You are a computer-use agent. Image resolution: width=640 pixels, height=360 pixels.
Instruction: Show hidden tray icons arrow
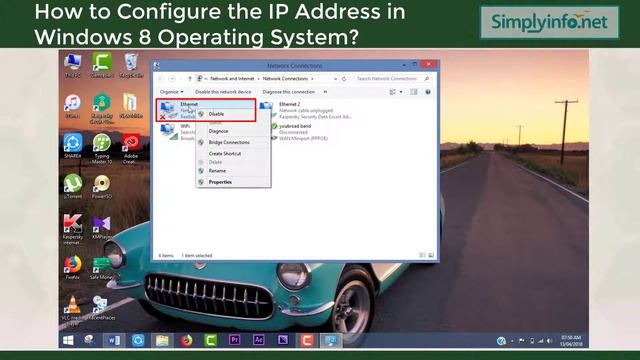[x=512, y=340]
